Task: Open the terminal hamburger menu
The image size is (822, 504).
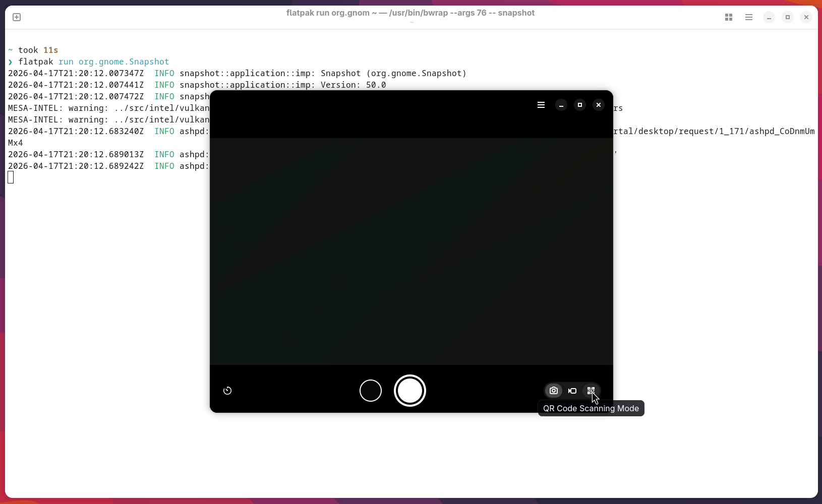Action: pos(749,17)
